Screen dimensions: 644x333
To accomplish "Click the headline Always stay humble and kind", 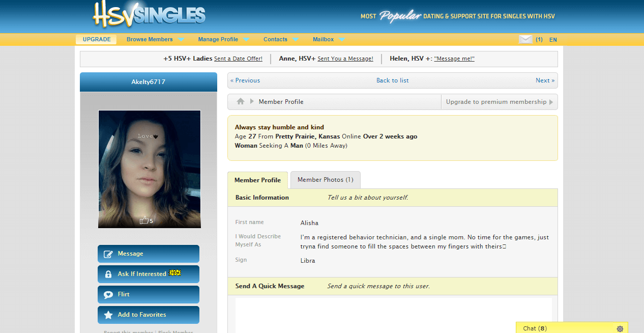I will tap(279, 127).
